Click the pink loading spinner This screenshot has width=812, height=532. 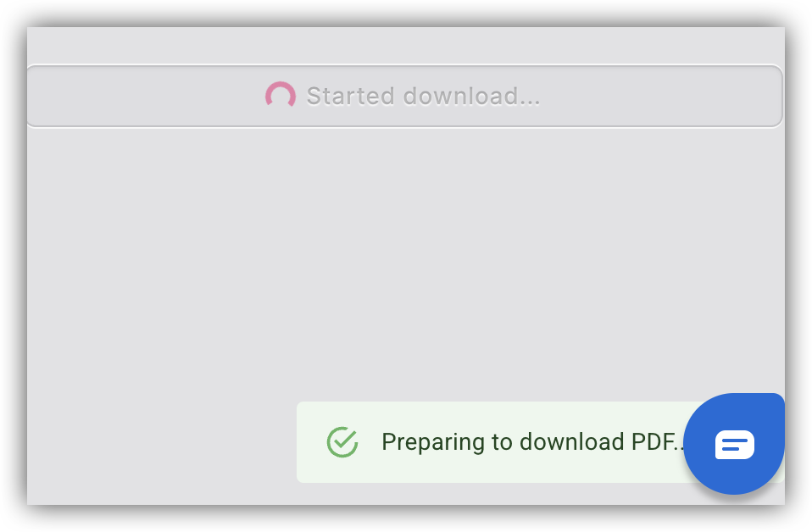pos(281,95)
